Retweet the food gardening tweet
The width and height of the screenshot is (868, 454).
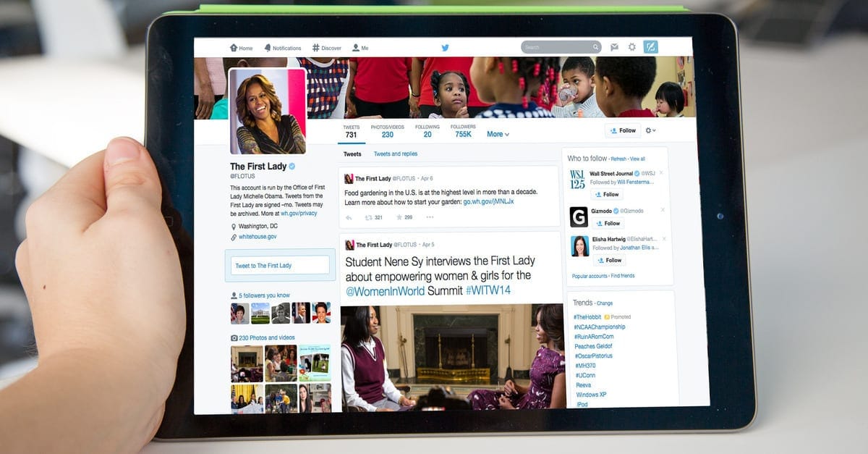tap(369, 217)
